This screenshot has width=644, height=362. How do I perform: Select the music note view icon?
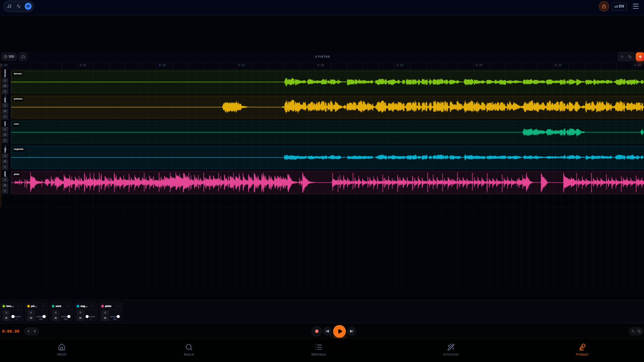9,6
